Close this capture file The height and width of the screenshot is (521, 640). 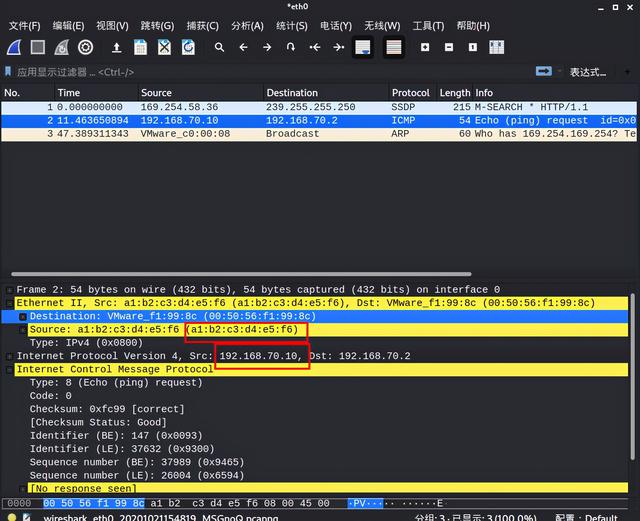pyautogui.click(x=164, y=47)
